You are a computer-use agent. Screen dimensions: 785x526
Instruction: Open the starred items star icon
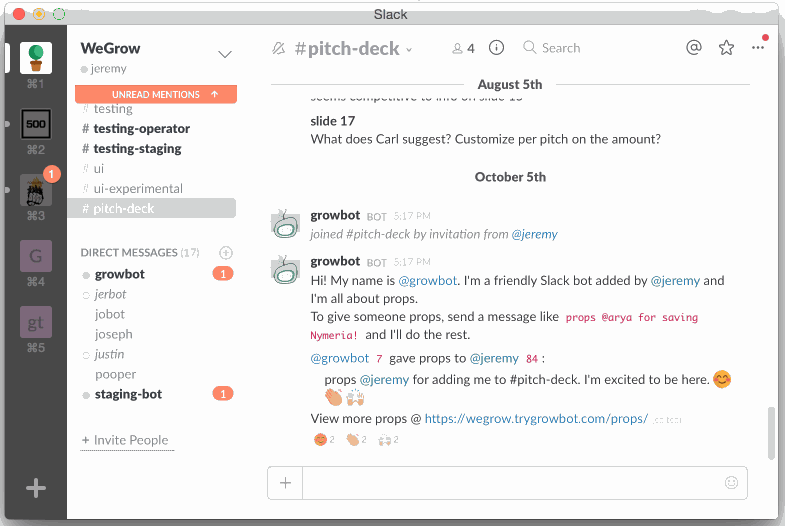click(726, 48)
